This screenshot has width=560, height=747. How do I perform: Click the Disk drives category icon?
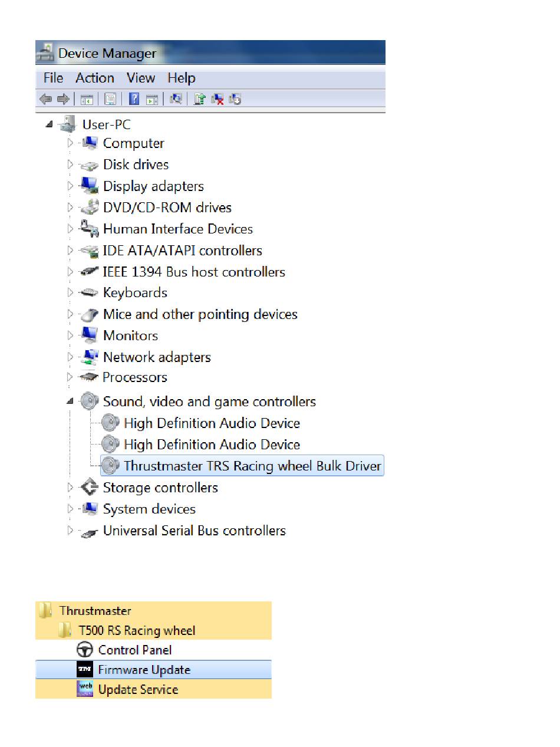click(x=90, y=166)
